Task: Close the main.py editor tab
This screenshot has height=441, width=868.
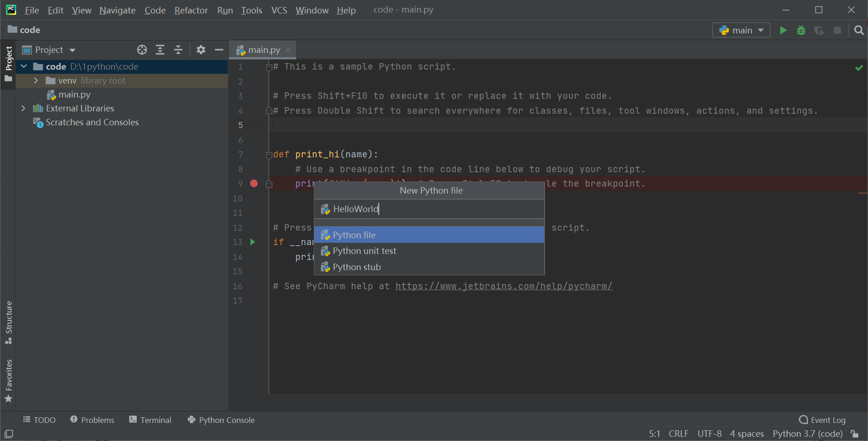Action: click(x=288, y=50)
